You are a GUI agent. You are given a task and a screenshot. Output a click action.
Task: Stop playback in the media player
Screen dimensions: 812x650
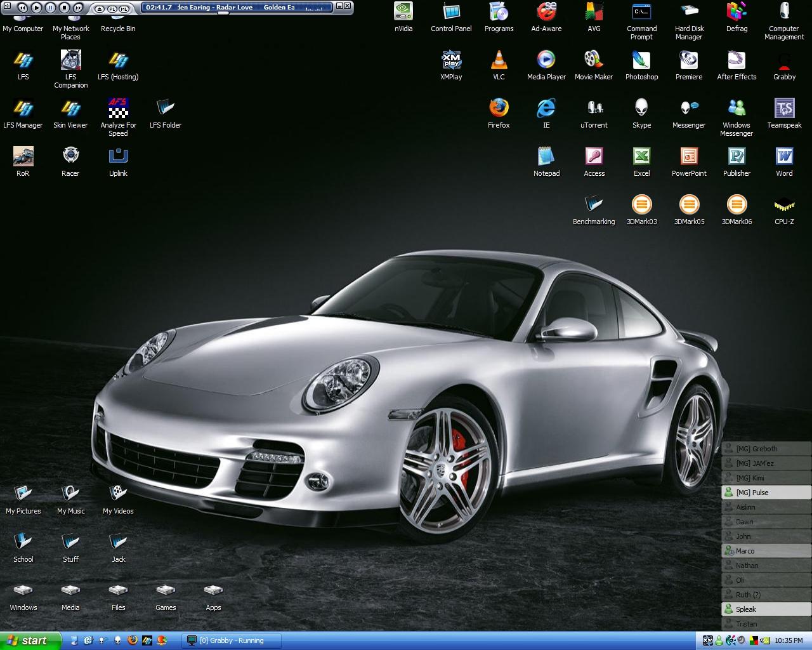coord(64,8)
